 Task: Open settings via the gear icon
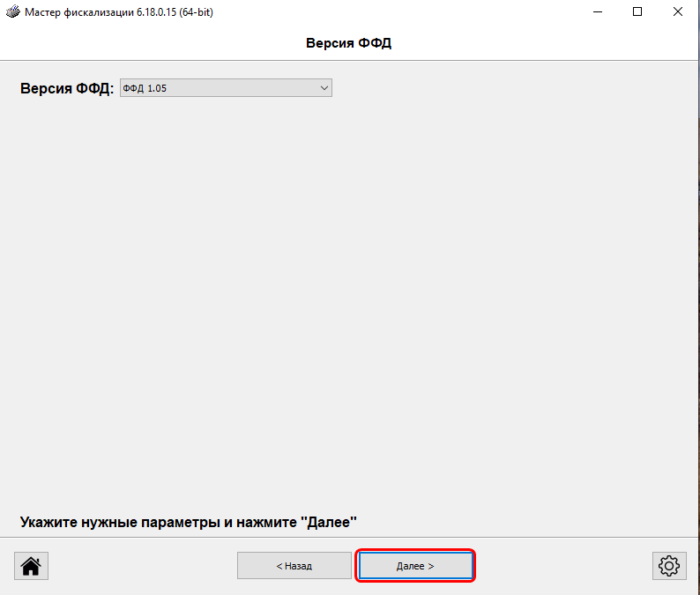[x=668, y=566]
